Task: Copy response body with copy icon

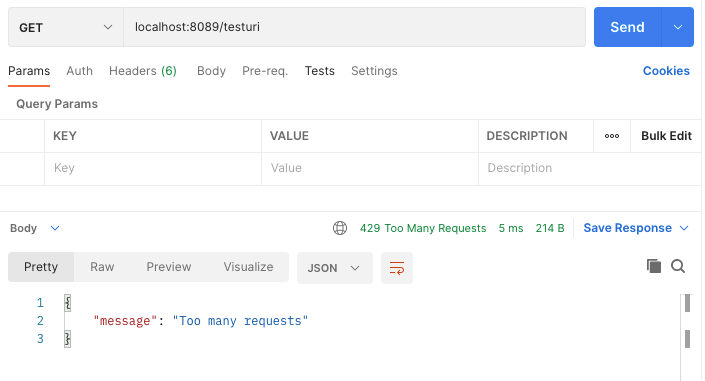Action: pos(654,266)
